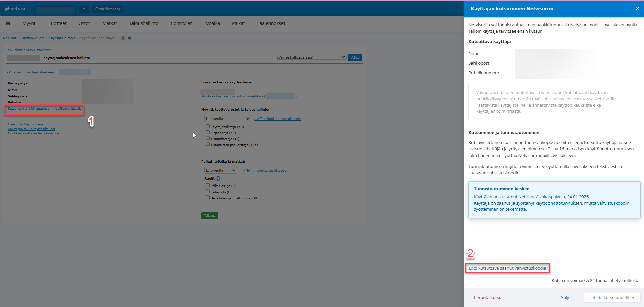Click the home icon in navigation bar
This screenshot has width=644, height=307.
pyautogui.click(x=8, y=23)
